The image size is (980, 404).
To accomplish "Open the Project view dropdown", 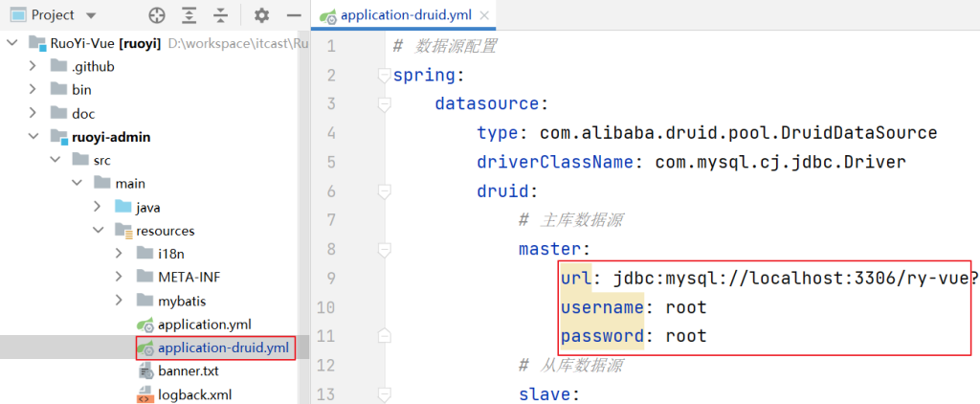I will tap(91, 16).
